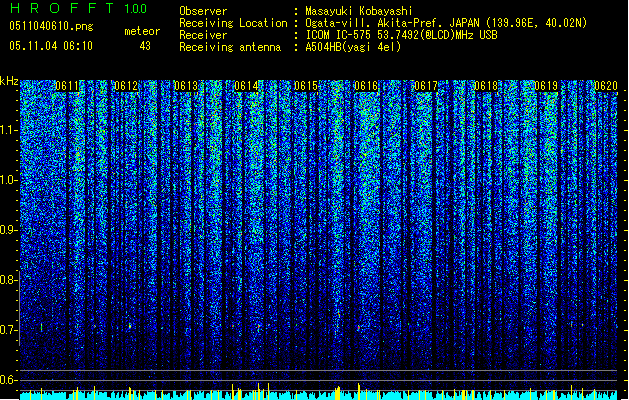Click the meteor label

pos(142,31)
